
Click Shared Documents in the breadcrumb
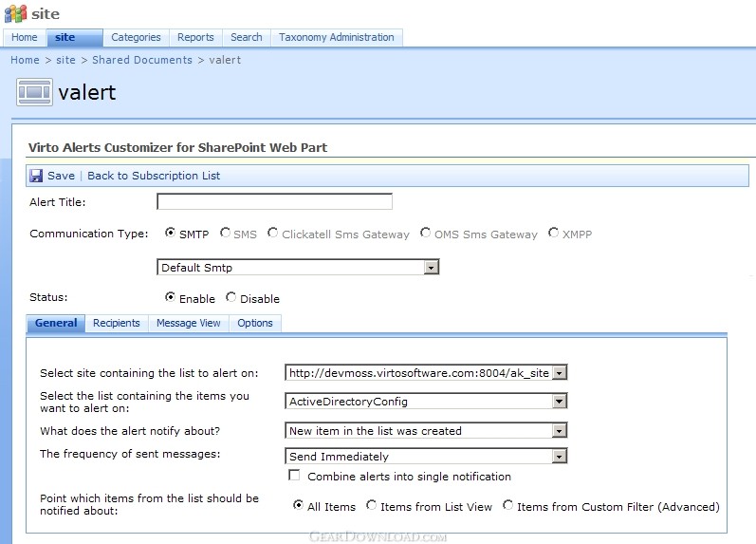coord(142,60)
